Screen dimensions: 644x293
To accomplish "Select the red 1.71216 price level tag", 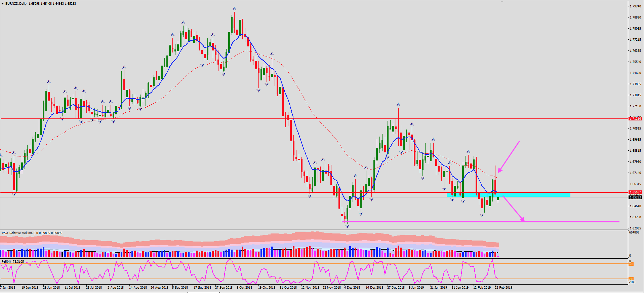I will [635, 118].
